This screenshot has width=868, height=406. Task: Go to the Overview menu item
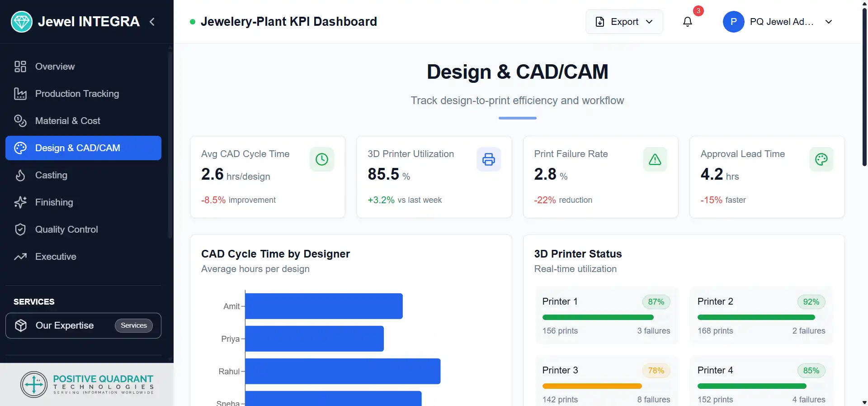pyautogui.click(x=83, y=67)
